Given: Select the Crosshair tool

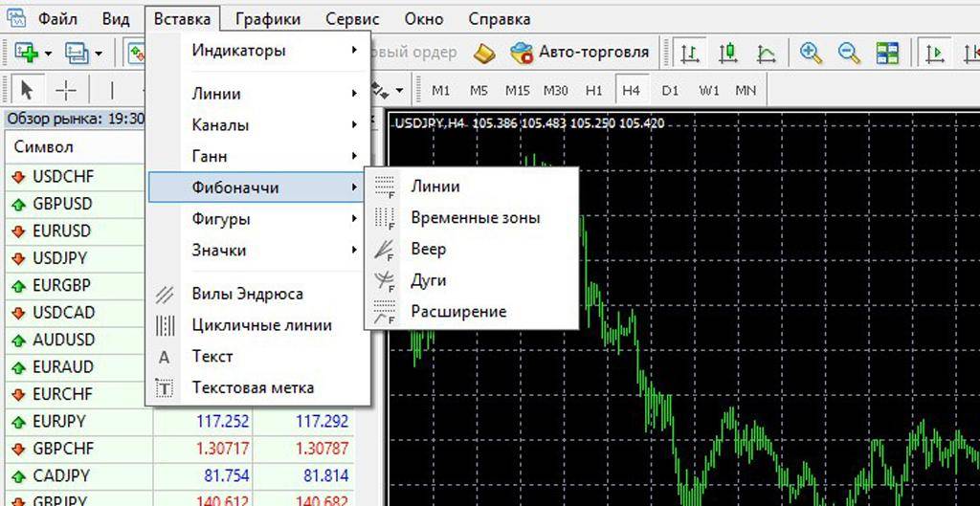Looking at the screenshot, I should 66,90.
